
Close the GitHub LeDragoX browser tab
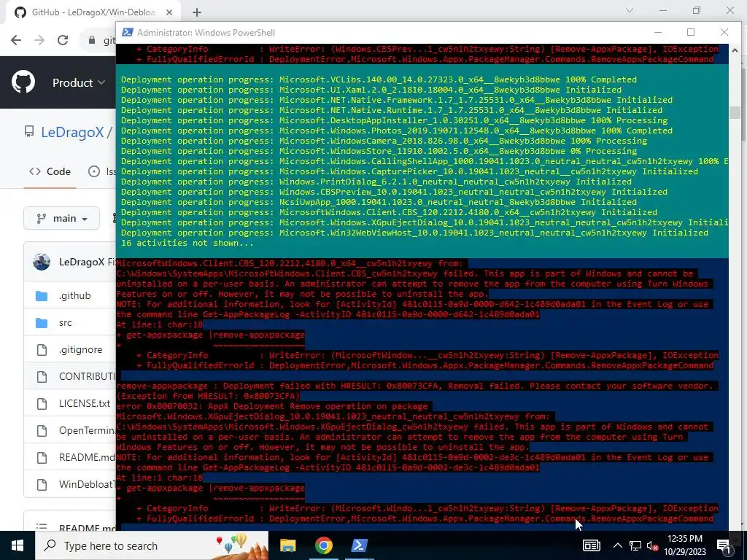coord(170,12)
